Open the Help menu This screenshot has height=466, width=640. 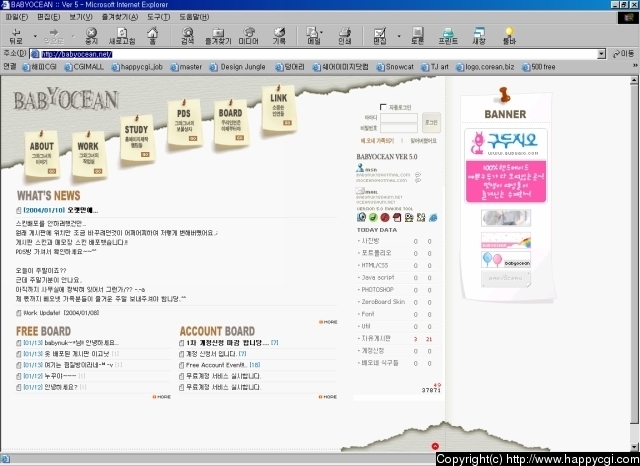point(194,17)
